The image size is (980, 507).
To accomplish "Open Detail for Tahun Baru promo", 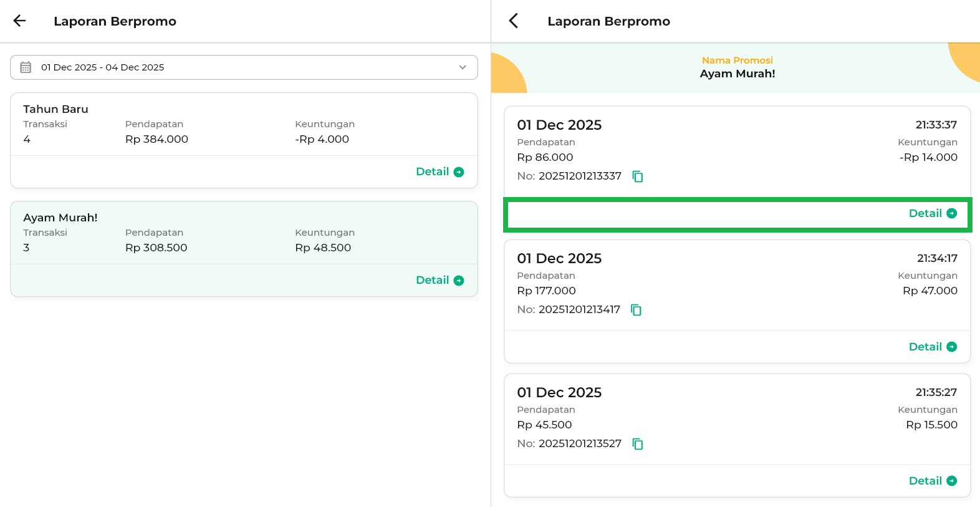I will (x=440, y=172).
